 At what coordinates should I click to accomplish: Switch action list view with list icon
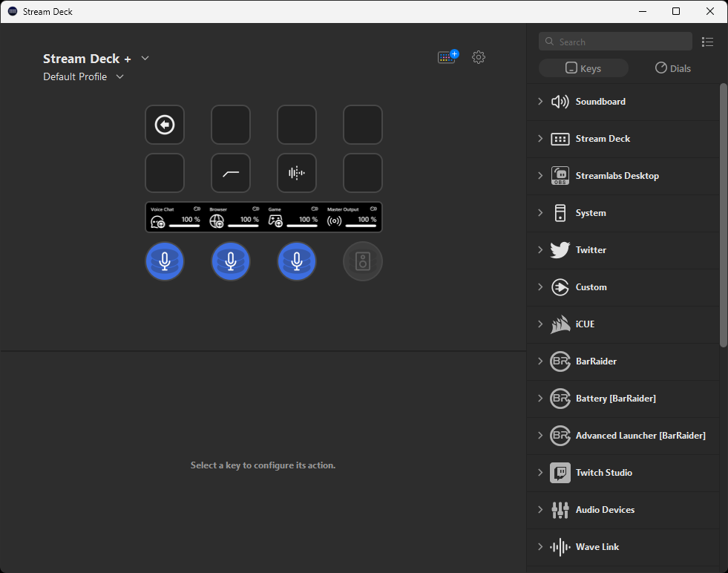tap(707, 42)
